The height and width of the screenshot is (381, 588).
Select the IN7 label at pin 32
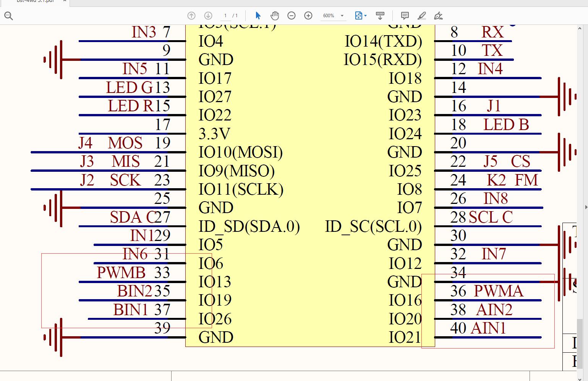pyautogui.click(x=494, y=254)
